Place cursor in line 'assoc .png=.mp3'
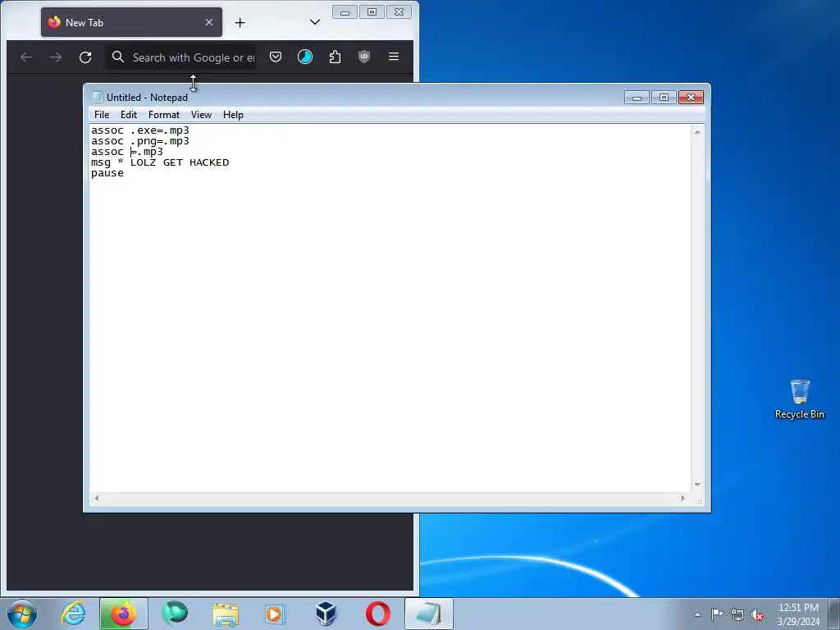Viewport: 840px width, 630px height. (x=139, y=141)
